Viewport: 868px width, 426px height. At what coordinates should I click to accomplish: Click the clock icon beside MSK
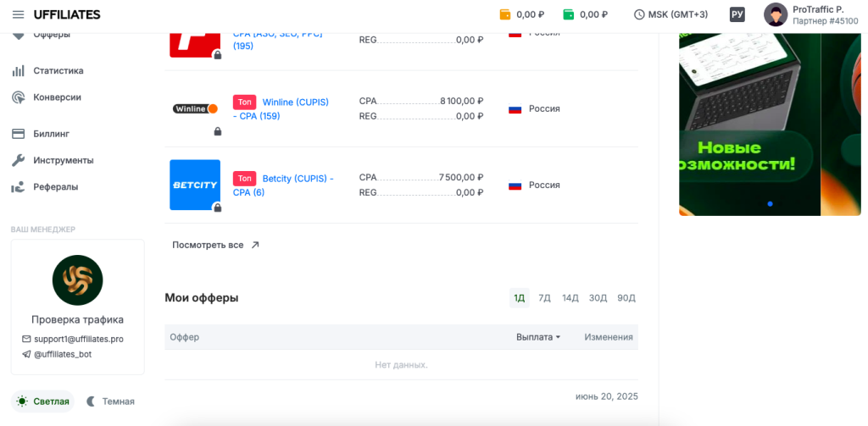(x=639, y=15)
